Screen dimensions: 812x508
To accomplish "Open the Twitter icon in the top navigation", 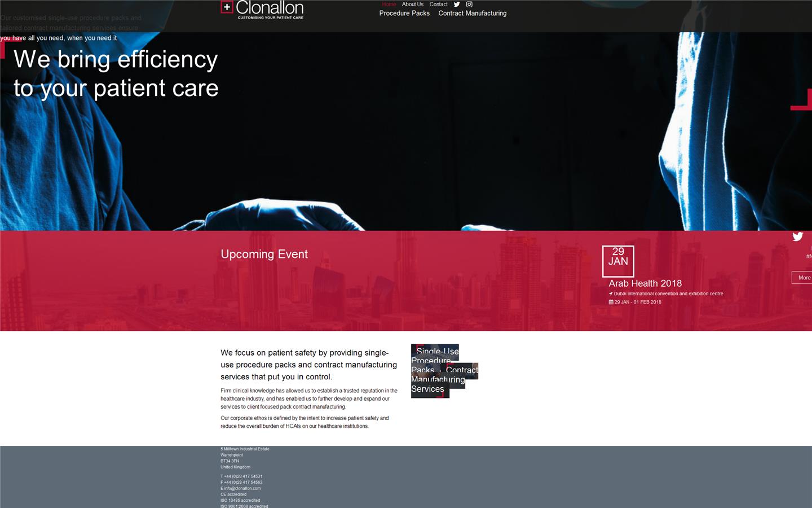I will click(x=457, y=5).
